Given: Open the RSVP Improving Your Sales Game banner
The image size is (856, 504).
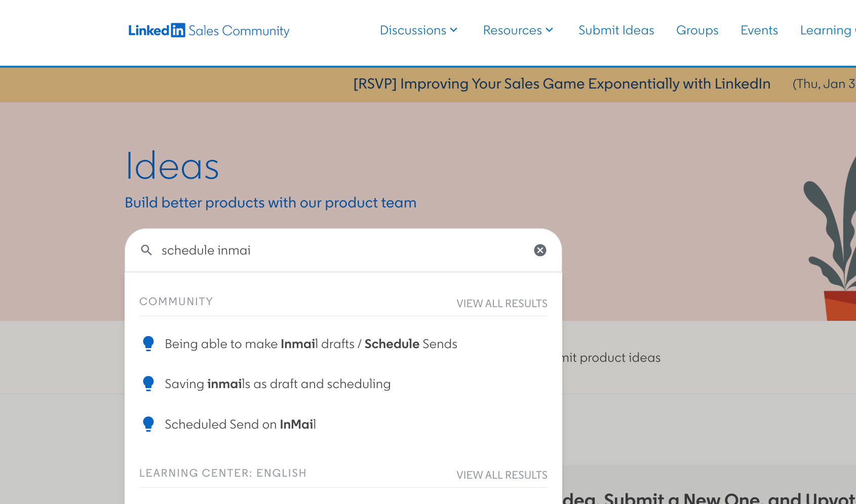Looking at the screenshot, I should click(x=562, y=83).
